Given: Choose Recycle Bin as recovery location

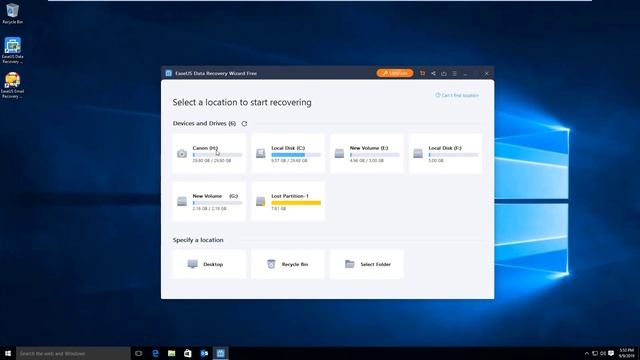Looking at the screenshot, I should coord(288,264).
